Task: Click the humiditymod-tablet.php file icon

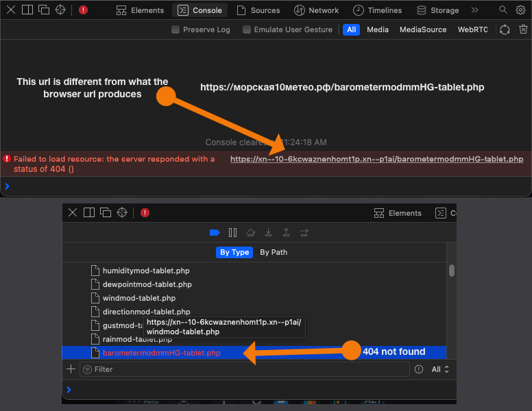Action: [x=95, y=271]
